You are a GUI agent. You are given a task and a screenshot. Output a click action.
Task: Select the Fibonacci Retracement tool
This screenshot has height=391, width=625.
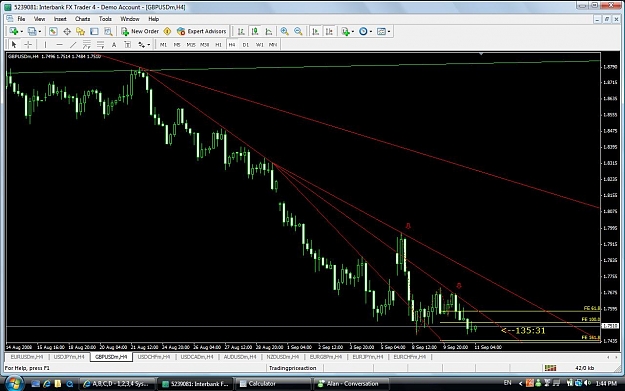[100, 45]
